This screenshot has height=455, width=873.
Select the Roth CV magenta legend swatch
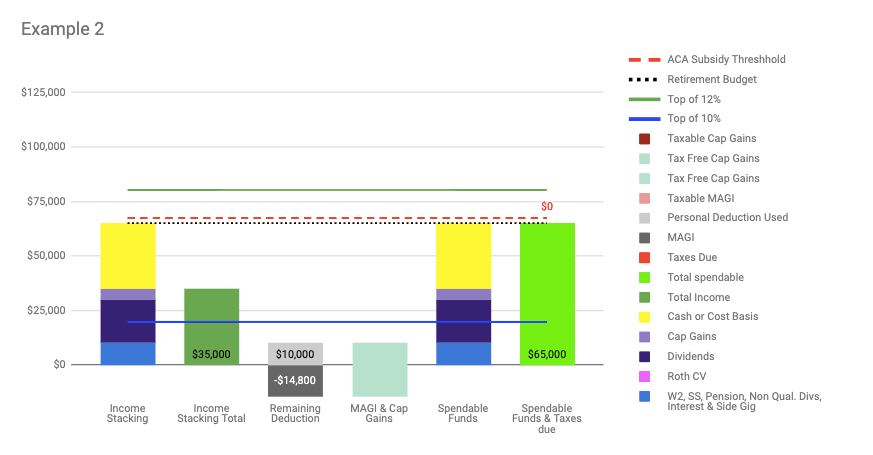[645, 376]
